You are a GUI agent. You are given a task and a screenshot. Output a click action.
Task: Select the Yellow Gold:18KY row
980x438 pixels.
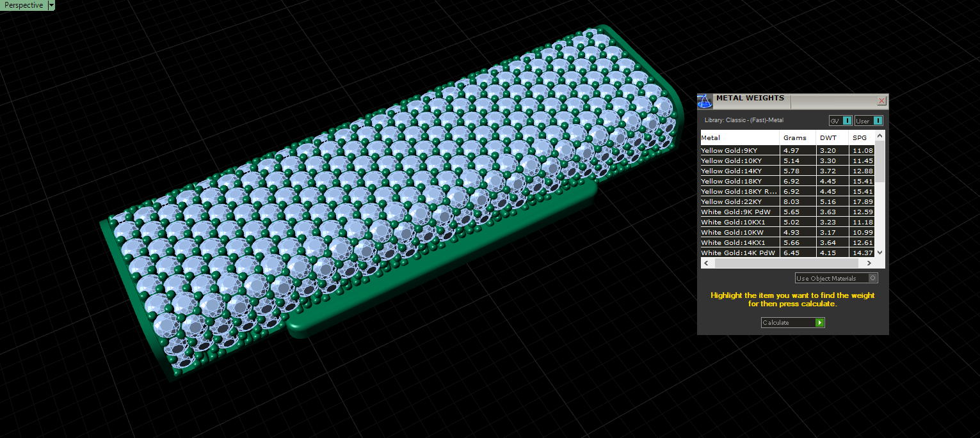787,182
